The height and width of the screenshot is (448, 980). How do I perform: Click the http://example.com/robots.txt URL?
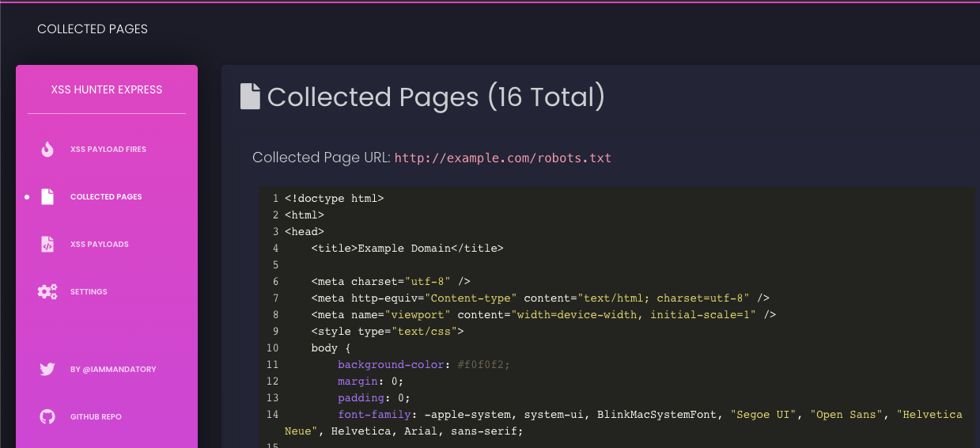(x=503, y=158)
